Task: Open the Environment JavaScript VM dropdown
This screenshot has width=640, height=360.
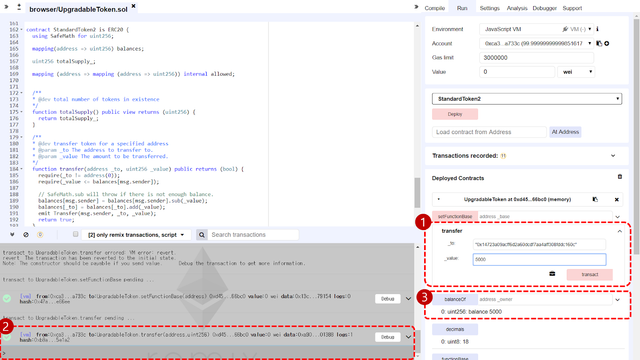Action: (x=536, y=29)
